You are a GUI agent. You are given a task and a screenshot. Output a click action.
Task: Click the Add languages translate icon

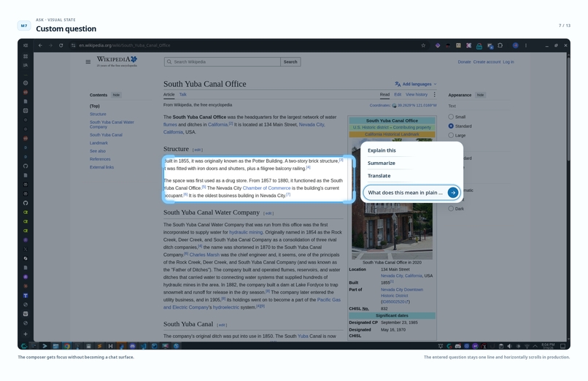398,84
